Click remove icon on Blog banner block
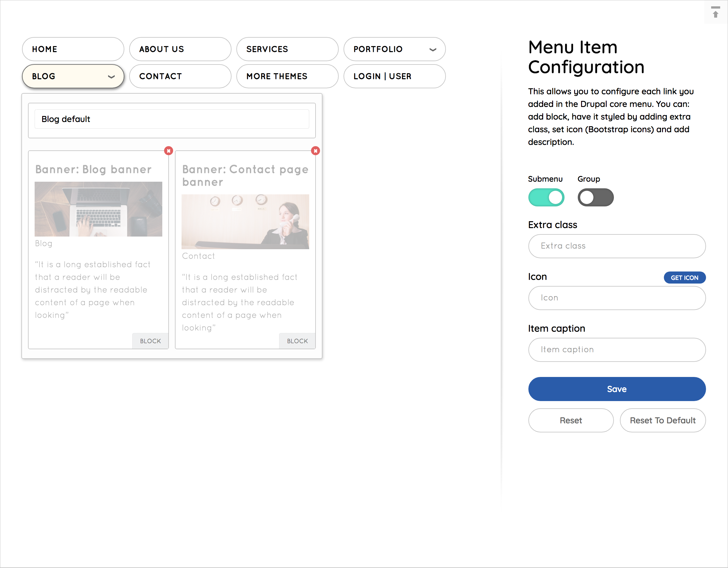Screen dimensions: 728x568 point(168,151)
